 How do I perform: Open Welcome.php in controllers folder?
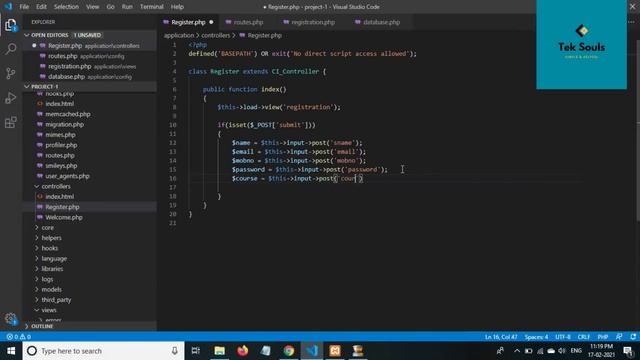coord(64,217)
